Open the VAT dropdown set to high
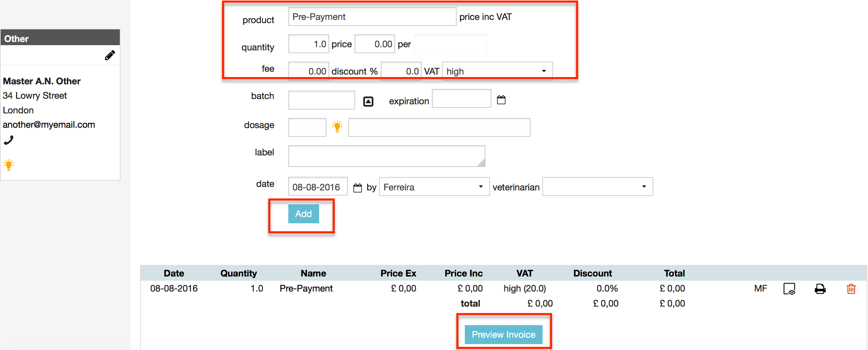The image size is (868, 350). 497,71
